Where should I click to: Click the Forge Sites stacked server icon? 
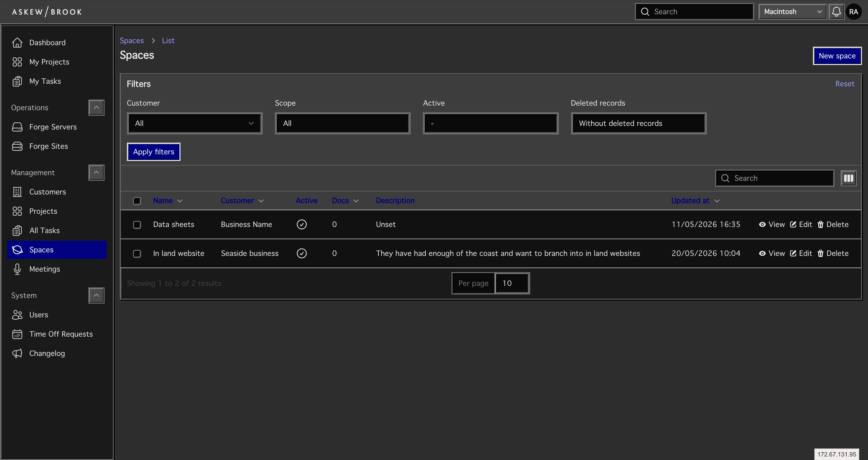pos(17,146)
